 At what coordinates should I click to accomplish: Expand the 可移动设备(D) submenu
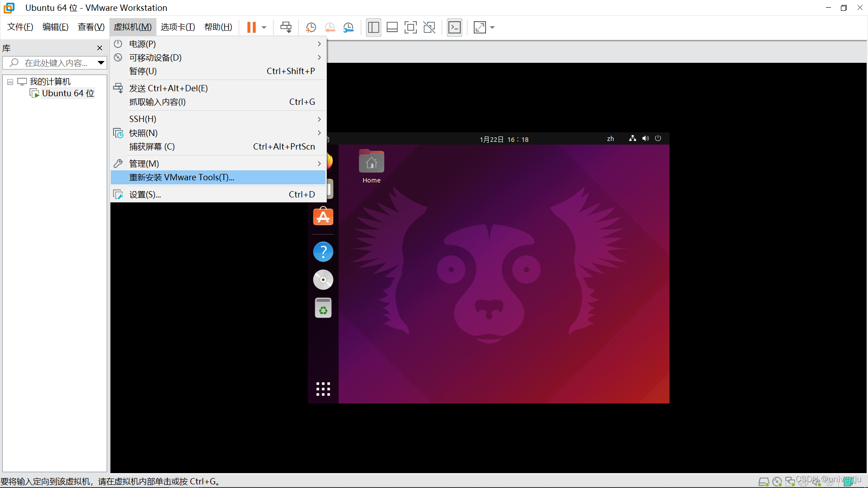[x=218, y=57]
